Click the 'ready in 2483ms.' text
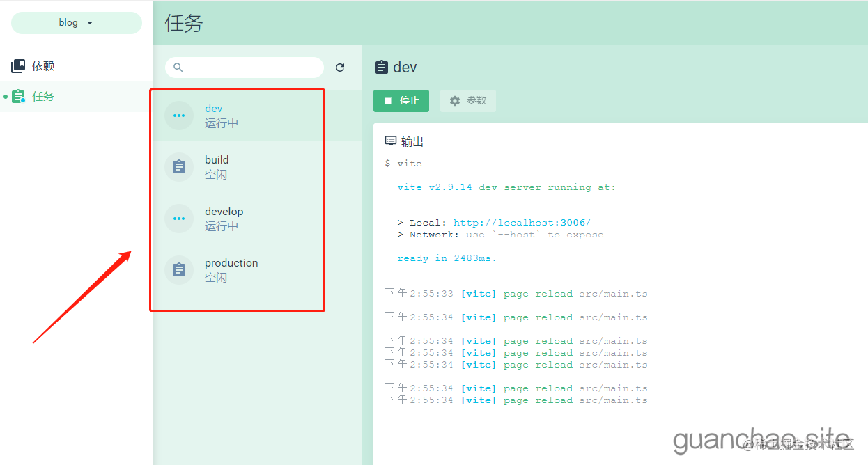The image size is (868, 465). click(x=447, y=258)
